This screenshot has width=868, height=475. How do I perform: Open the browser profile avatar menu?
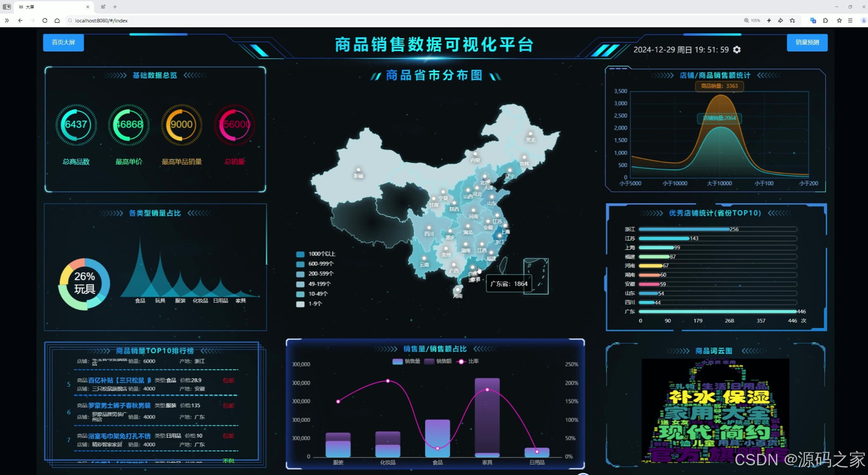[863, 20]
